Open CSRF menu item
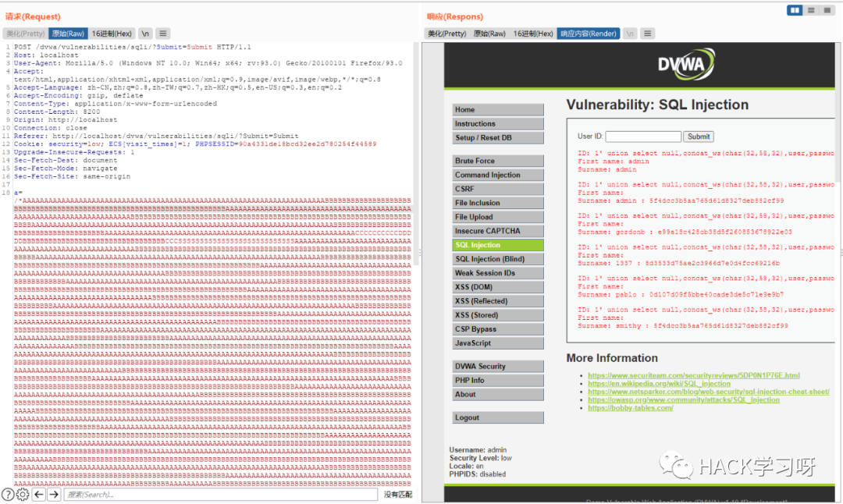This screenshot has height=504, width=843. pyautogui.click(x=498, y=189)
